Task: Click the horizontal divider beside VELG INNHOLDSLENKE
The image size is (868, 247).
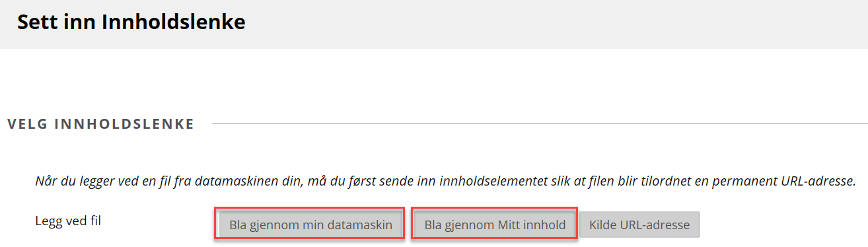Action: (x=540, y=123)
